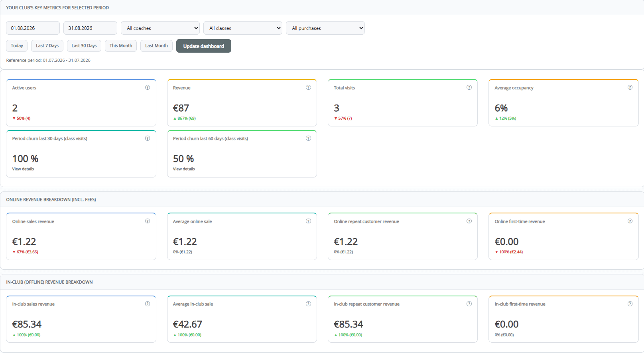Click the Average occupancy value 6%
The image size is (644, 353).
tap(501, 108)
